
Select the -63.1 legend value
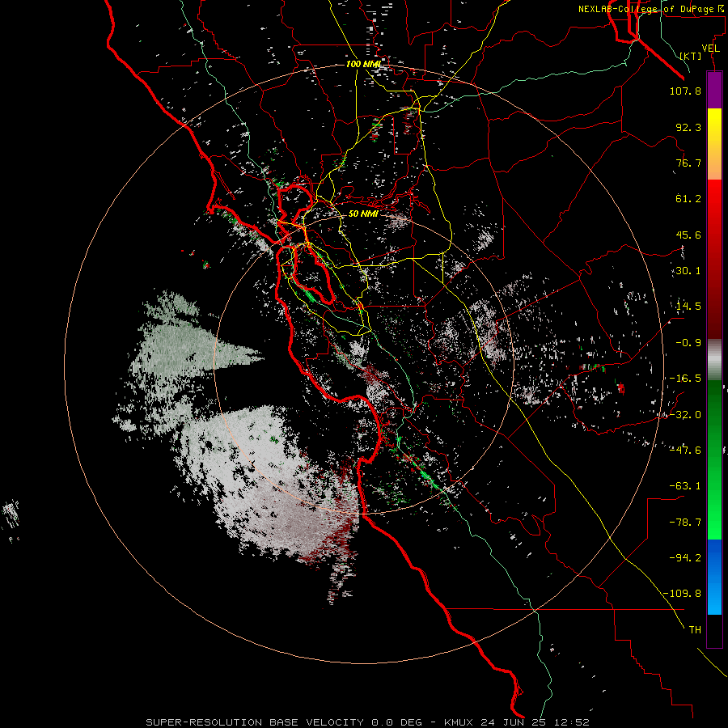pyautogui.click(x=685, y=486)
